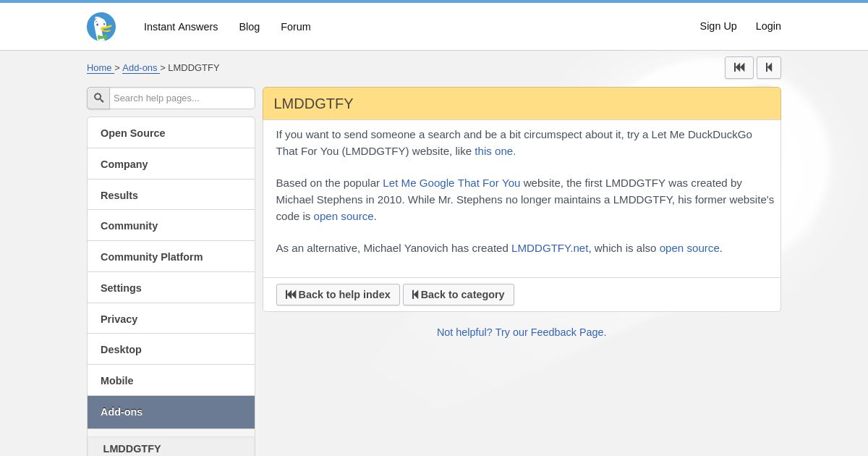
Task: Open Let Me Google That For You link
Action: point(451,183)
